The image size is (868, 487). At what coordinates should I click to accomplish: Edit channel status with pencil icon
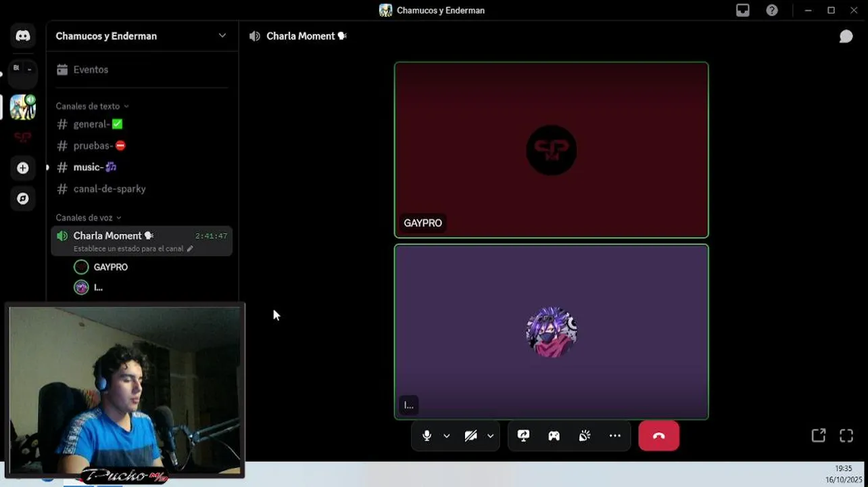click(x=190, y=249)
